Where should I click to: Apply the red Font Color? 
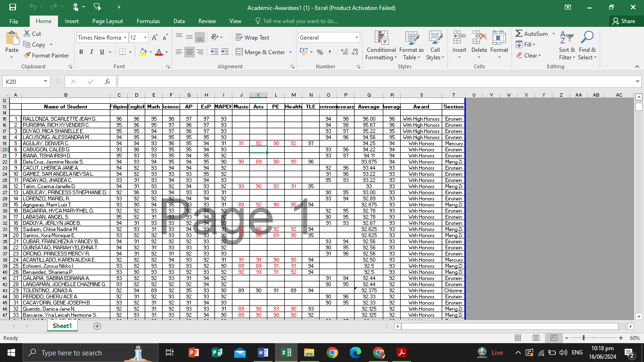(x=159, y=52)
